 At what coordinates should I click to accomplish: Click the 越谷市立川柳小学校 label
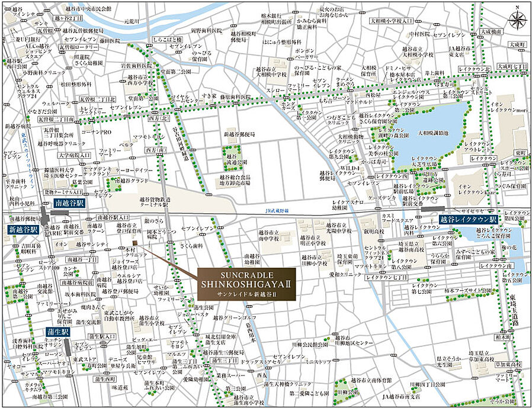313,261
